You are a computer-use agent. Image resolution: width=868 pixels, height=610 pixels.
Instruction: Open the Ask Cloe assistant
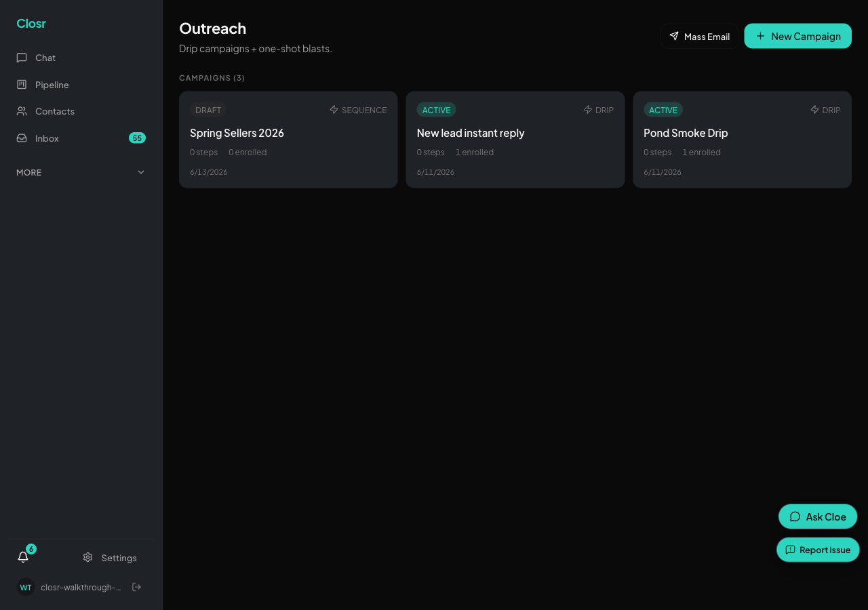click(x=818, y=516)
